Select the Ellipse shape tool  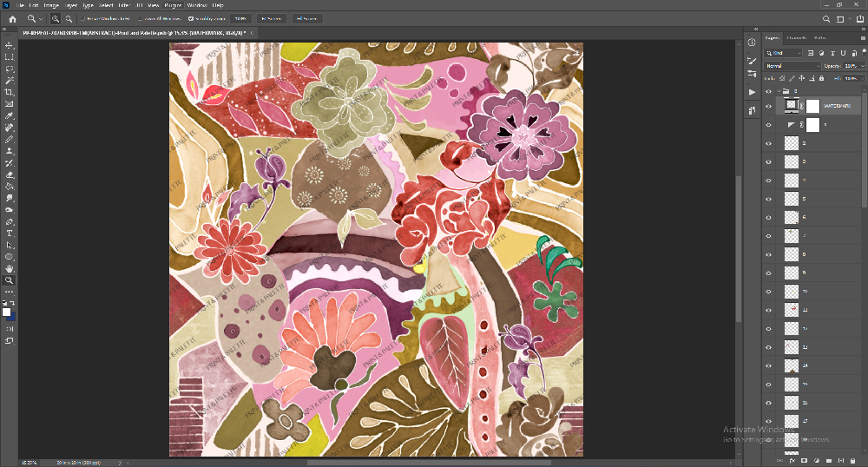[10, 257]
